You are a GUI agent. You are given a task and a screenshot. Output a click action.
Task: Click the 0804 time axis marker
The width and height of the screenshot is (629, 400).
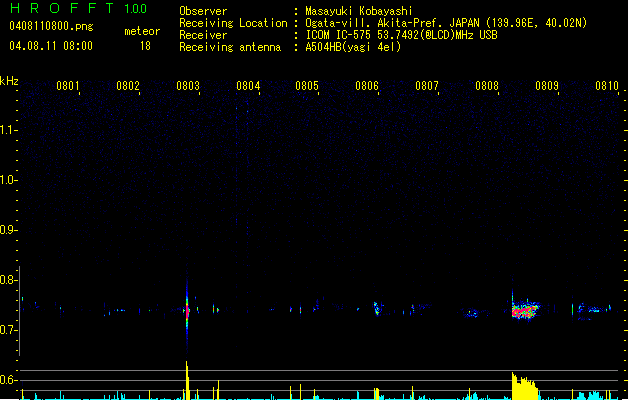(x=248, y=86)
